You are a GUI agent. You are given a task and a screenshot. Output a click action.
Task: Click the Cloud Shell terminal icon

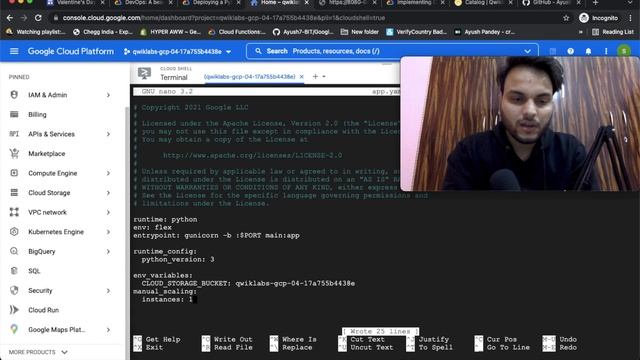coord(144,73)
